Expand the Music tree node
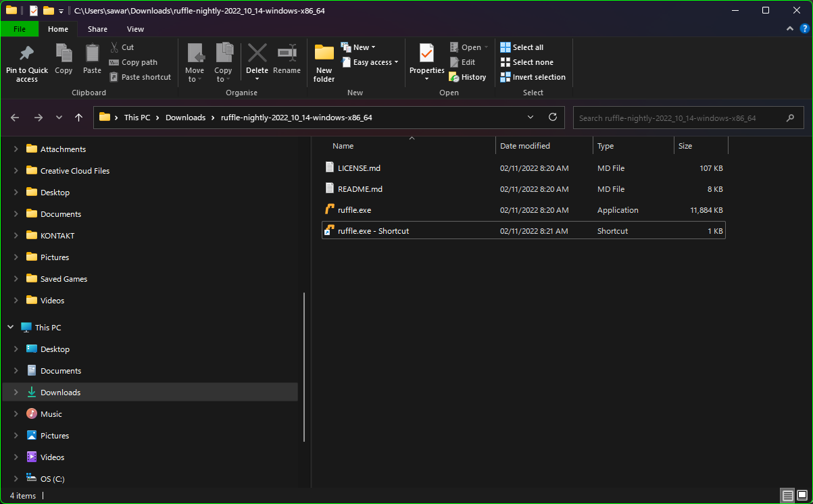The image size is (813, 504). (x=16, y=414)
